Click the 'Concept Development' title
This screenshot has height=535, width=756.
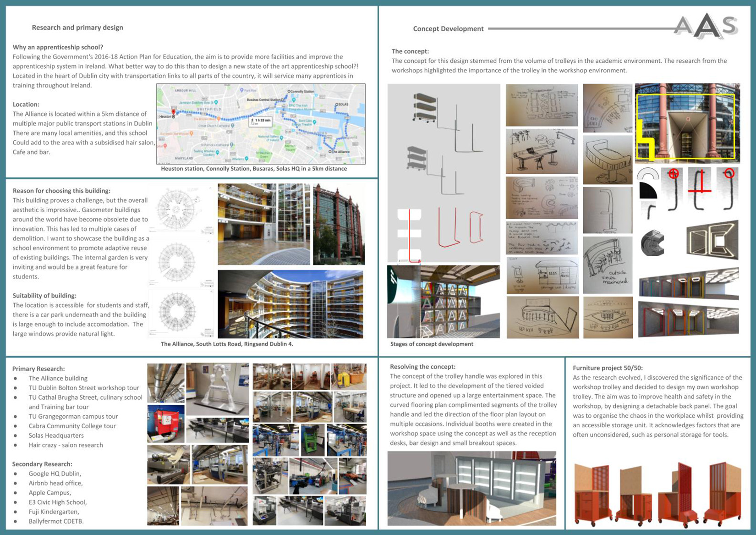coord(448,28)
